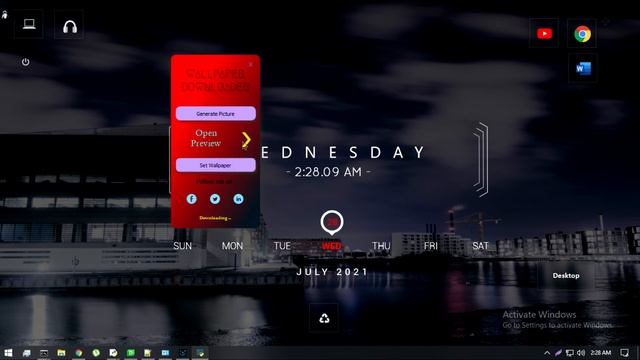This screenshot has height=360, width=640.
Task: Select SAT in the weekday widget
Action: [x=480, y=246]
